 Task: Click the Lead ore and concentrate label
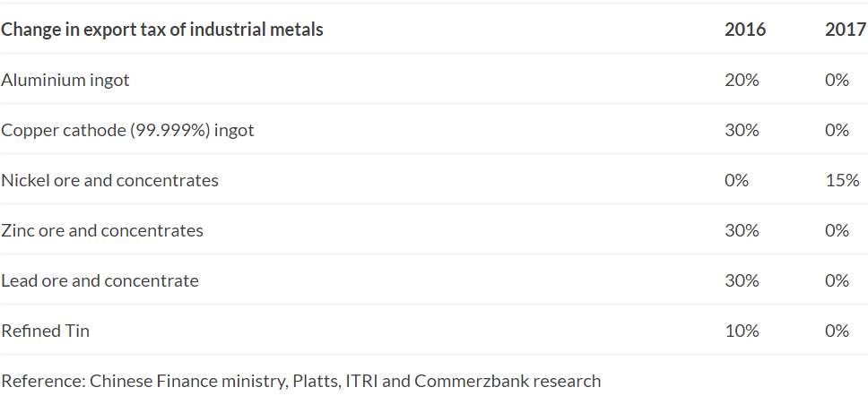click(x=100, y=280)
